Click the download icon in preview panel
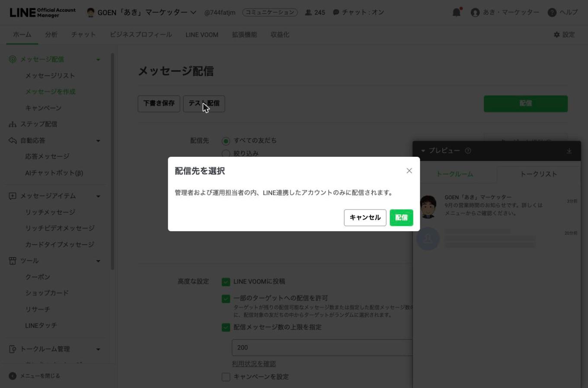Viewport: 588px width, 388px height. pos(569,151)
